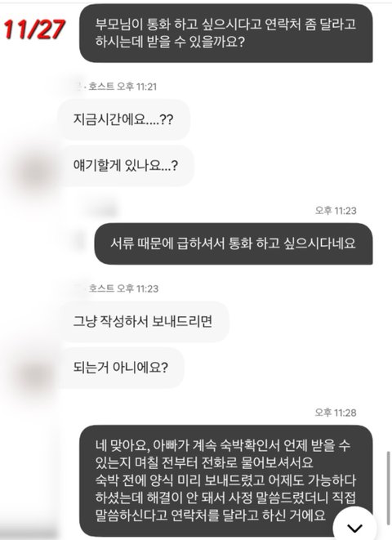Click the 오후 11:28 timestamp
This screenshot has width=392, height=540.
[336, 413]
